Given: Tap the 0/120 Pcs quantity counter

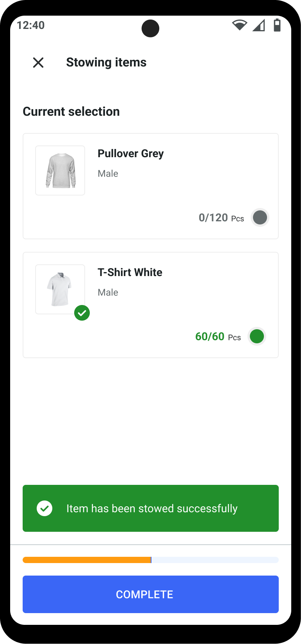Looking at the screenshot, I should (221, 218).
